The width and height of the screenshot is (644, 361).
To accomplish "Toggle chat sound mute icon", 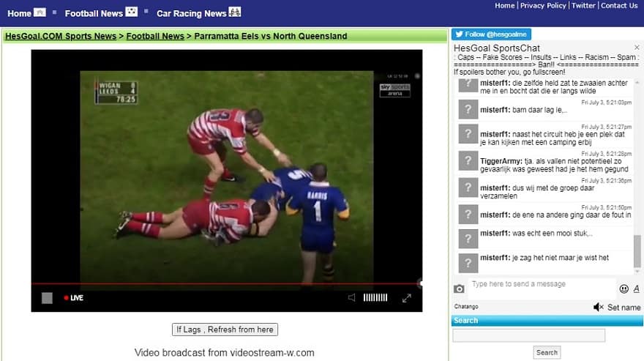I will [x=598, y=308].
